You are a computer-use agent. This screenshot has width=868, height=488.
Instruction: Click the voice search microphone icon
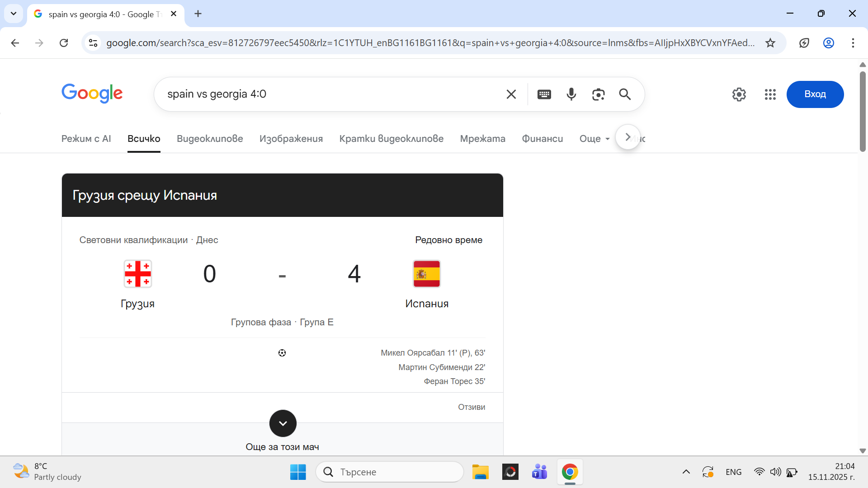[571, 94]
